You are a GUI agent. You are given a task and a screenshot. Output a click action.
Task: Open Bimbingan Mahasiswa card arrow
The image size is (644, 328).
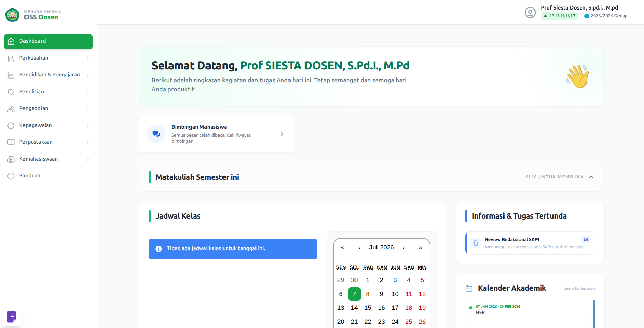pyautogui.click(x=282, y=134)
